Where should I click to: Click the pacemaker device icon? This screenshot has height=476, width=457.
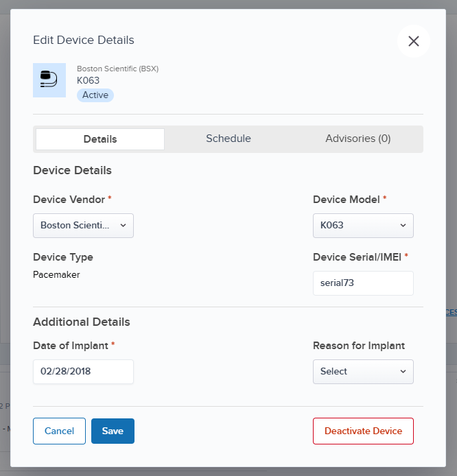click(49, 80)
